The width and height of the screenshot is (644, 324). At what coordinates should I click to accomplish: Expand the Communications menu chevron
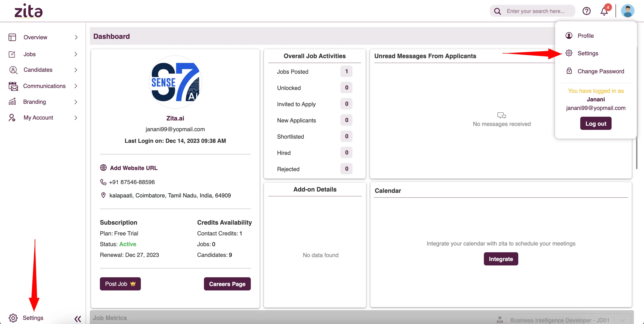point(76,86)
